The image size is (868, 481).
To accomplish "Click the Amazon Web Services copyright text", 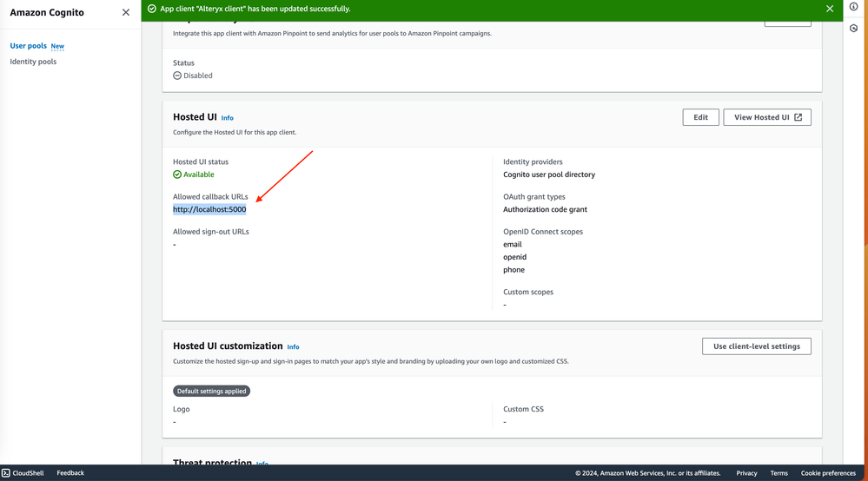I will tap(647, 473).
